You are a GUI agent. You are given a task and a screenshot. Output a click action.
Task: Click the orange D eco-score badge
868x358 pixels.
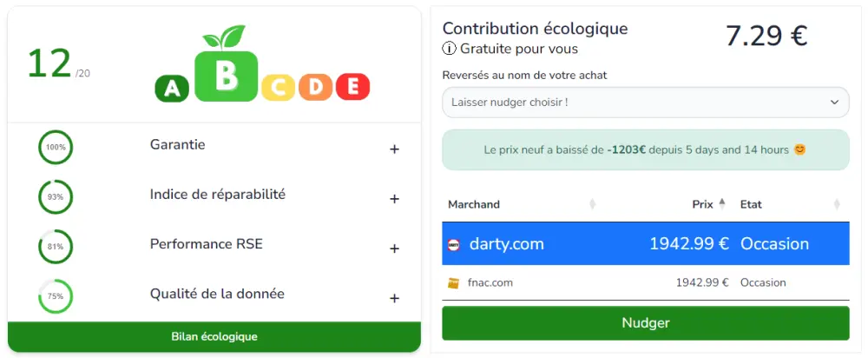coord(316,87)
